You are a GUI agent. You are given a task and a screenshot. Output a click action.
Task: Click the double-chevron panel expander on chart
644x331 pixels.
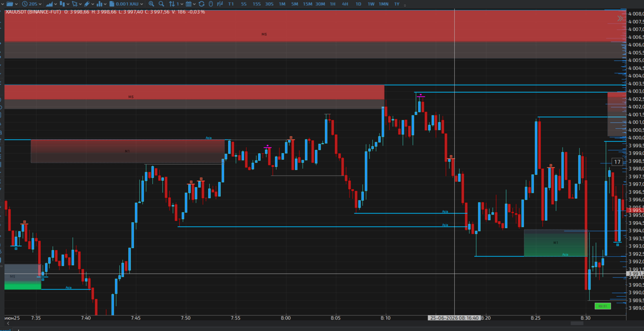point(620,18)
